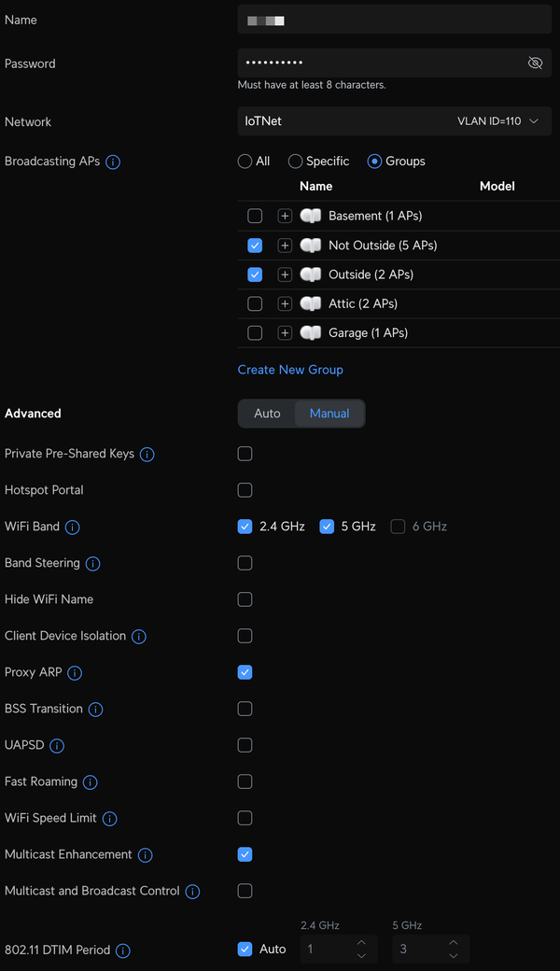The image size is (560, 971).
Task: Reveal the password using the eye icon
Action: (x=535, y=63)
